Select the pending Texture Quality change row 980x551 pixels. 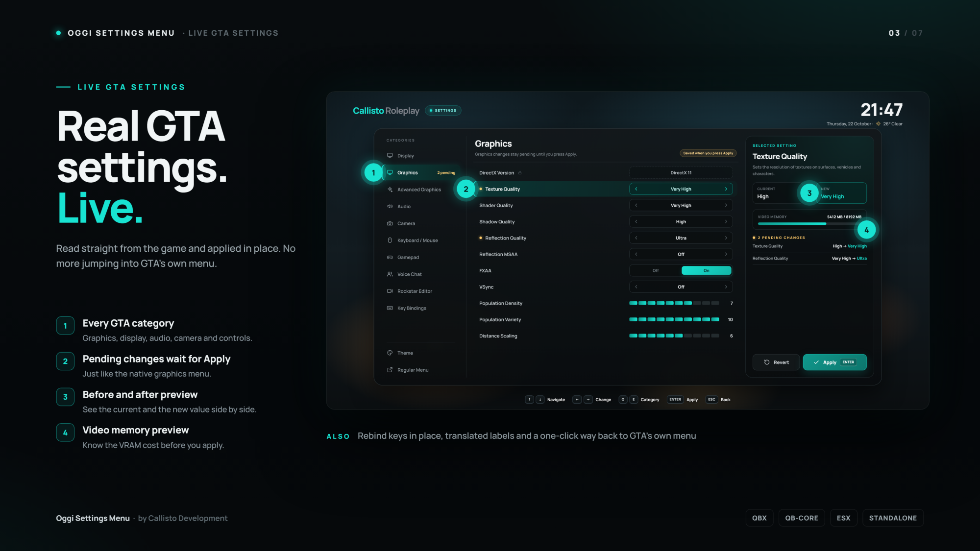coord(809,246)
